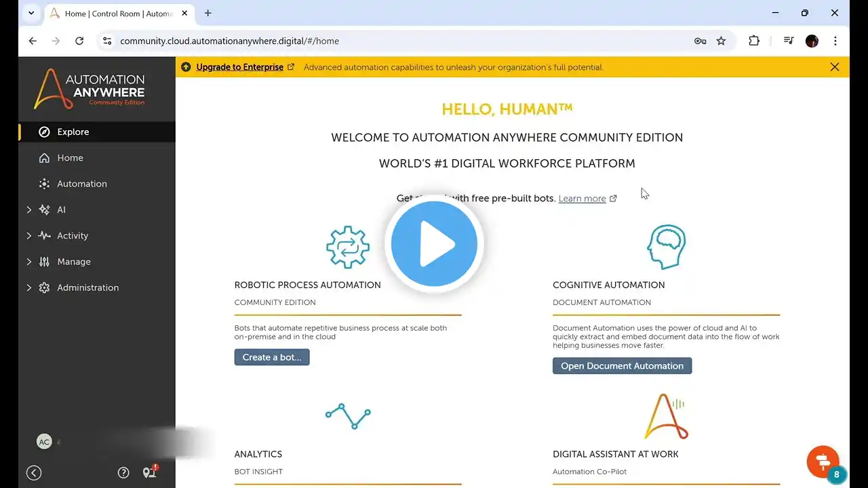This screenshot has width=868, height=488.
Task: Click the teal notification badge showing 8
Action: tap(837, 474)
